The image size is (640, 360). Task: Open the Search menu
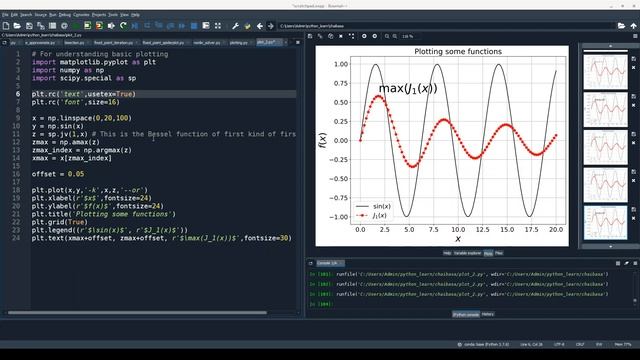tap(26, 15)
